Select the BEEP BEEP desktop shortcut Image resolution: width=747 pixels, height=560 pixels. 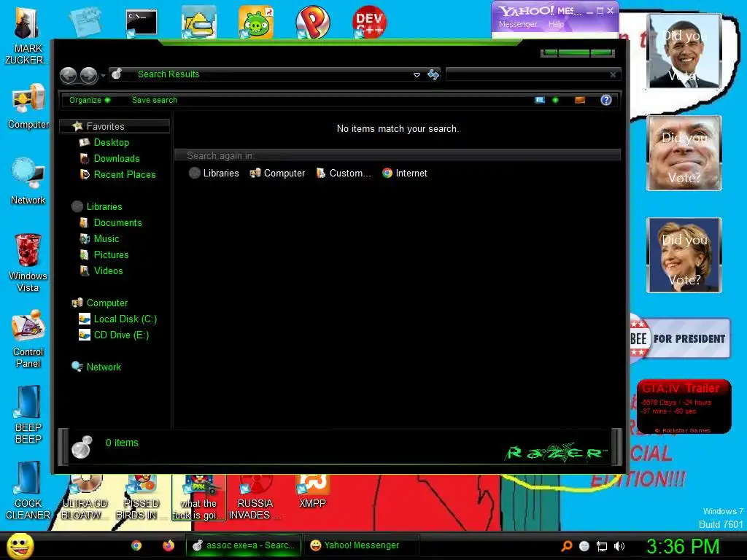coord(28,414)
